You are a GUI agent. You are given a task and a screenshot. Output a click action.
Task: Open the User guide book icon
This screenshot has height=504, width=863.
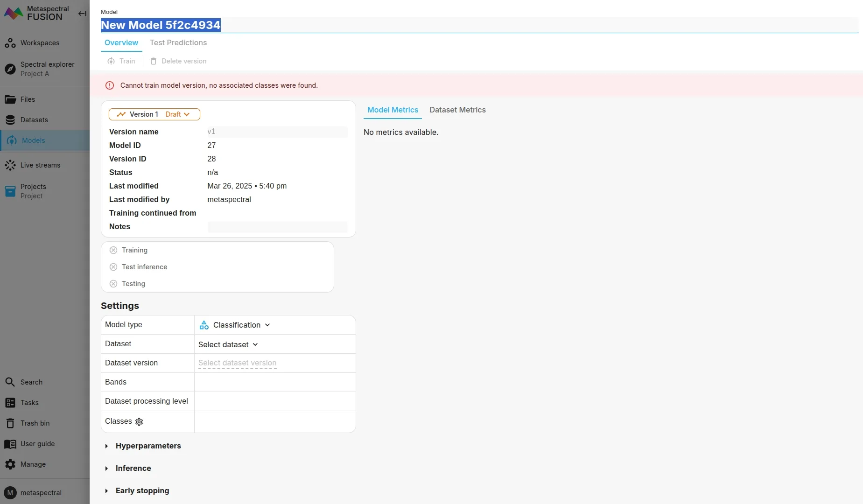pyautogui.click(x=10, y=444)
